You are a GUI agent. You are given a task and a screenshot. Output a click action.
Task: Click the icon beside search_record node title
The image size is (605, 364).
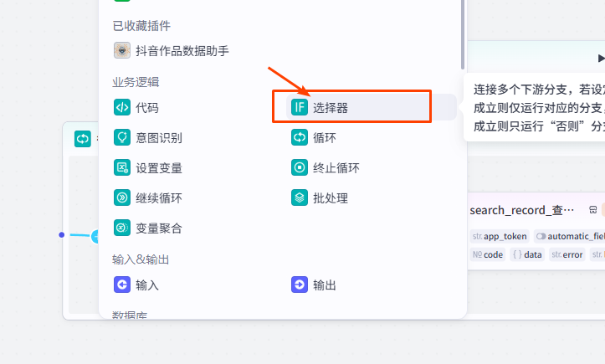593,210
